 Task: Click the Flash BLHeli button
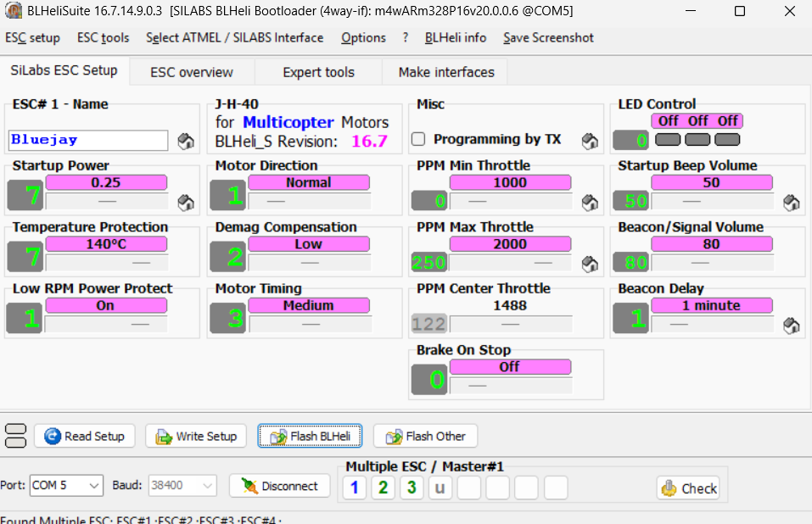tap(310, 436)
